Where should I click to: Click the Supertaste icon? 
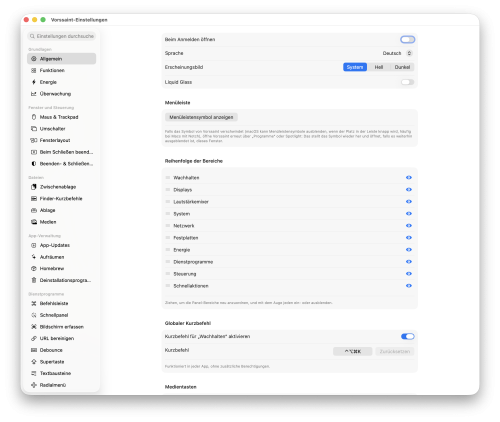tap(34, 362)
